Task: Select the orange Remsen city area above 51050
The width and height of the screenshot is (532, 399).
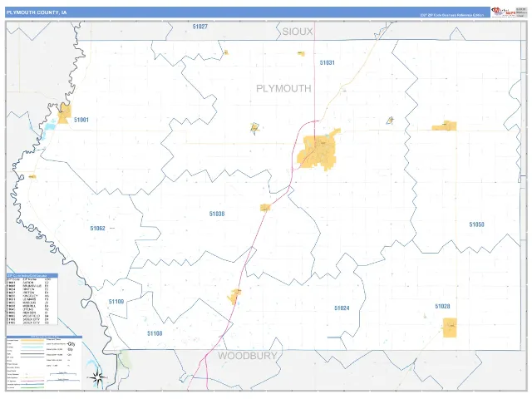Action: 444,126
